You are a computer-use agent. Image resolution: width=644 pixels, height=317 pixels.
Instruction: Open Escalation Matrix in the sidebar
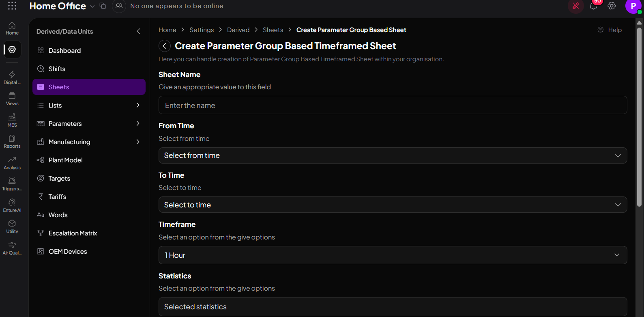tap(89, 233)
